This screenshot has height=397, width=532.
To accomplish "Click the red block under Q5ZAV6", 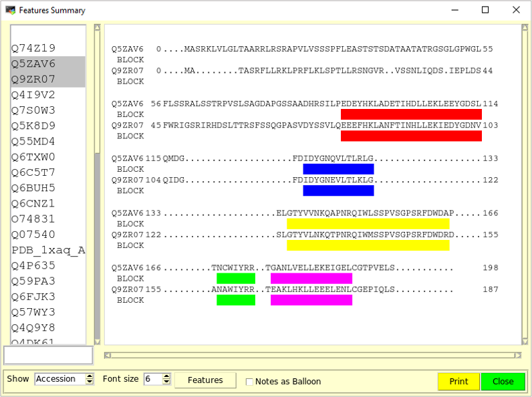I will tap(411, 114).
